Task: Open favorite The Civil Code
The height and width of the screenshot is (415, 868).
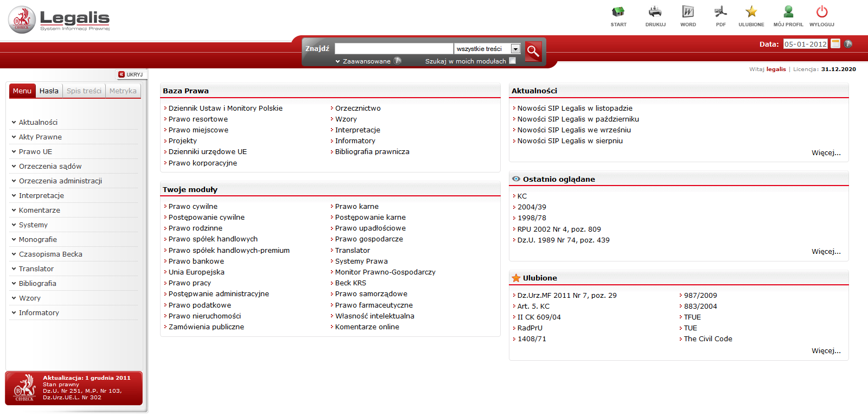Action: coord(708,339)
